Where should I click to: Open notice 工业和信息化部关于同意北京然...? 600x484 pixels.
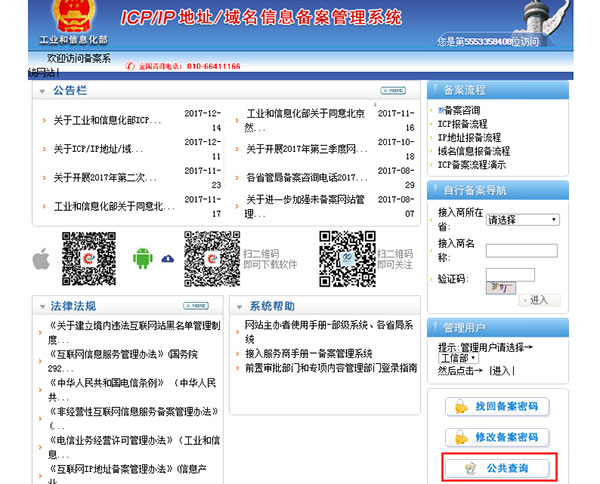[305, 121]
